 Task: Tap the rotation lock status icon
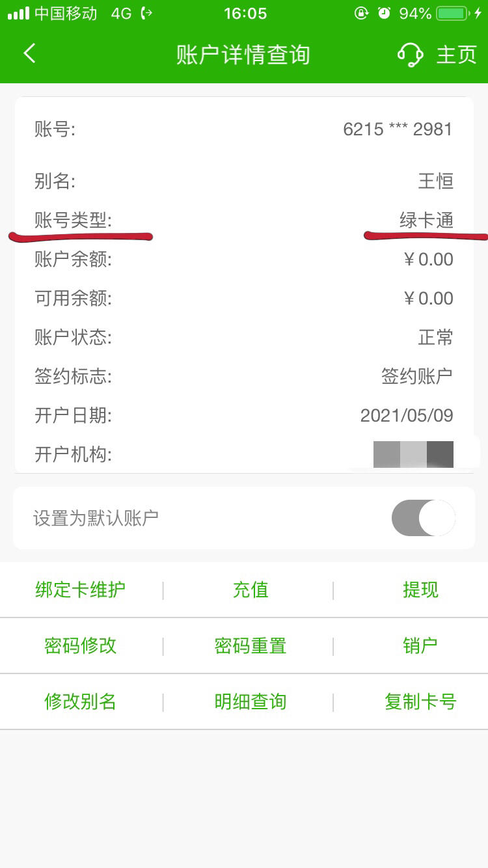click(361, 13)
